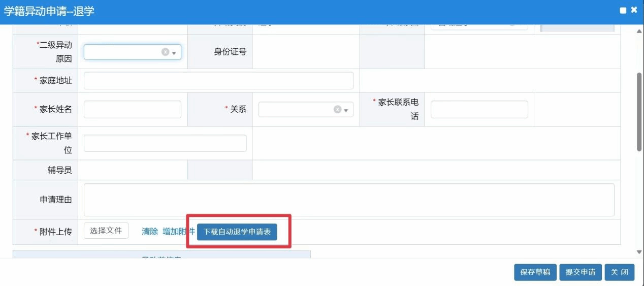The width and height of the screenshot is (644, 286).
Task: Clear the 关系 selection
Action: coord(337,109)
